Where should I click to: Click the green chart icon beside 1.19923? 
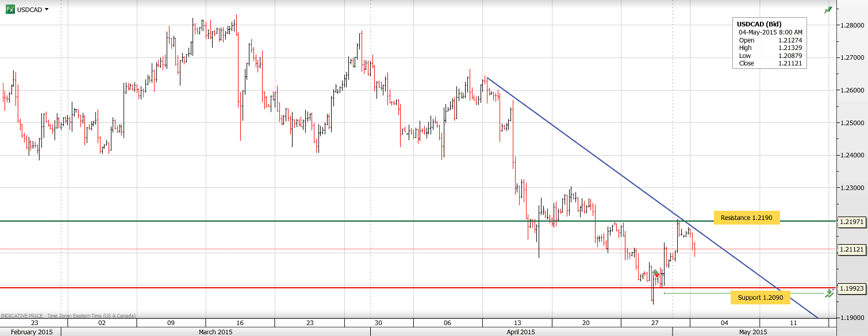tap(829, 293)
